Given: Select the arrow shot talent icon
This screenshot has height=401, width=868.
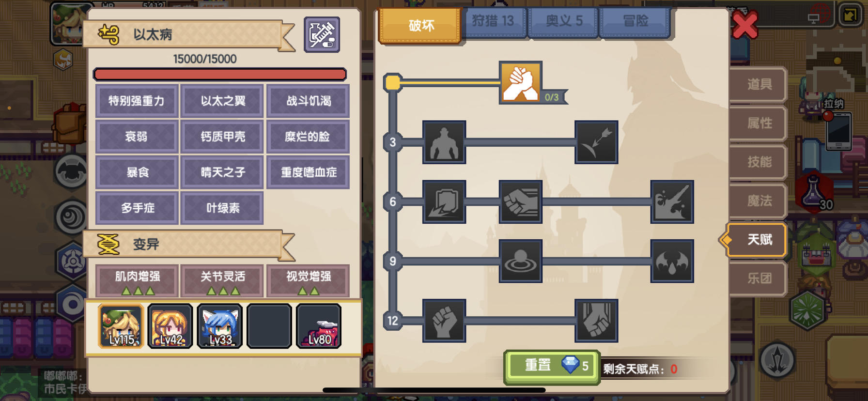Looking at the screenshot, I should click(596, 142).
